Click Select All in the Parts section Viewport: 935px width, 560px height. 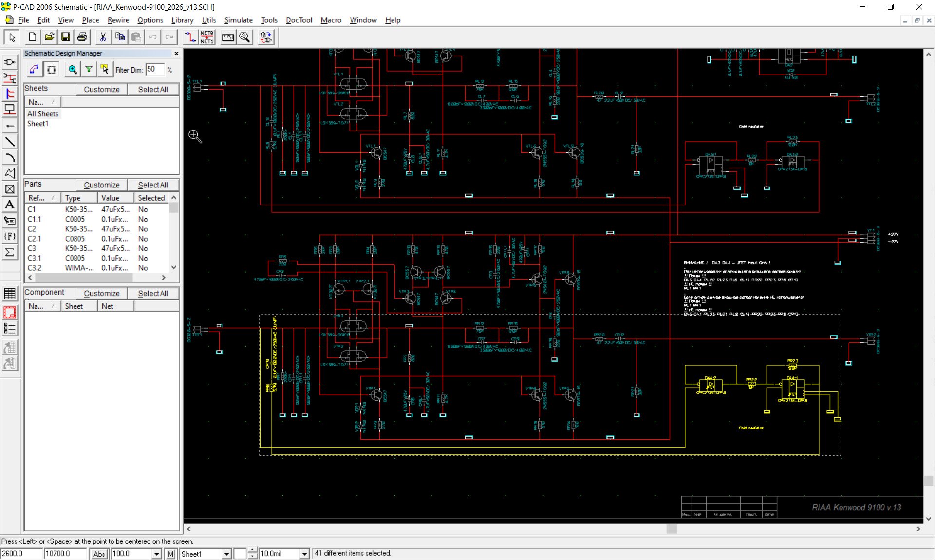click(152, 185)
